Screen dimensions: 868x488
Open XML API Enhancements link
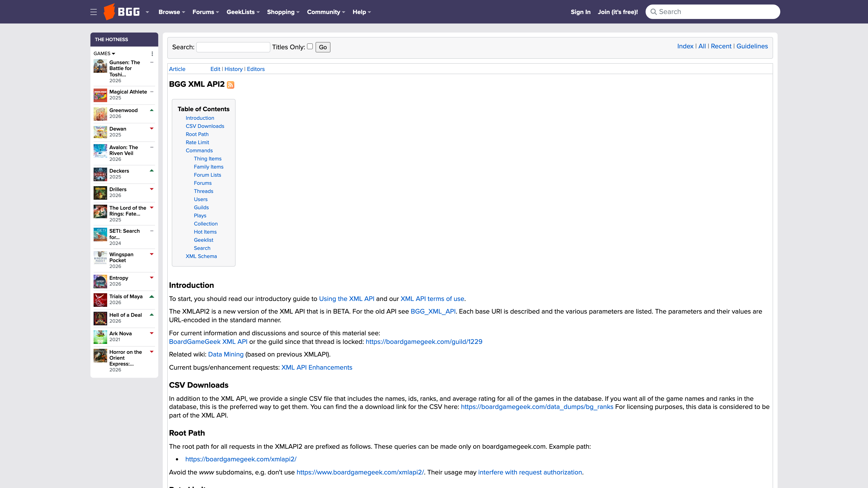pyautogui.click(x=317, y=368)
